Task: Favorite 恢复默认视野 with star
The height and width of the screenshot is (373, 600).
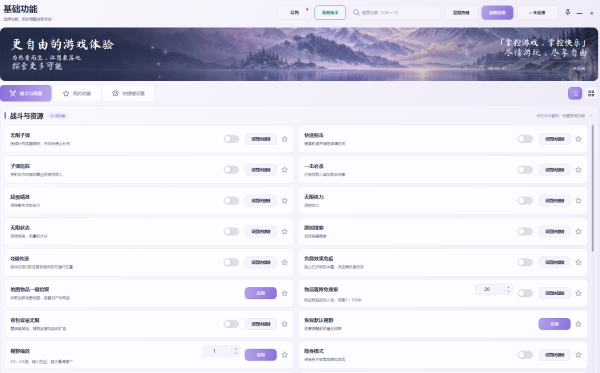Action: coord(578,324)
